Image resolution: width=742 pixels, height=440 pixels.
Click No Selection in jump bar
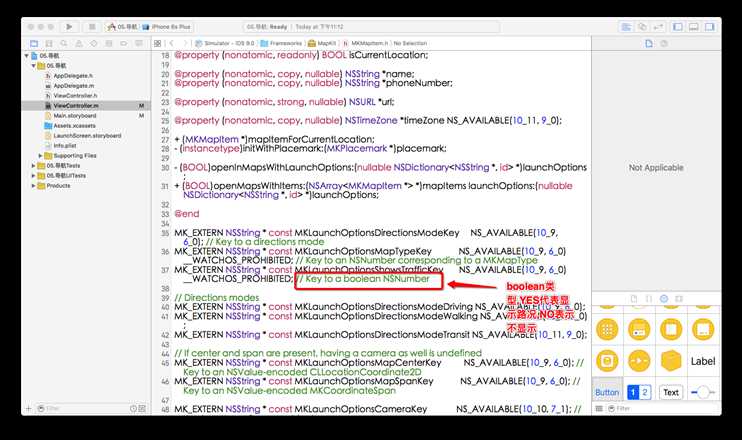[410, 44]
